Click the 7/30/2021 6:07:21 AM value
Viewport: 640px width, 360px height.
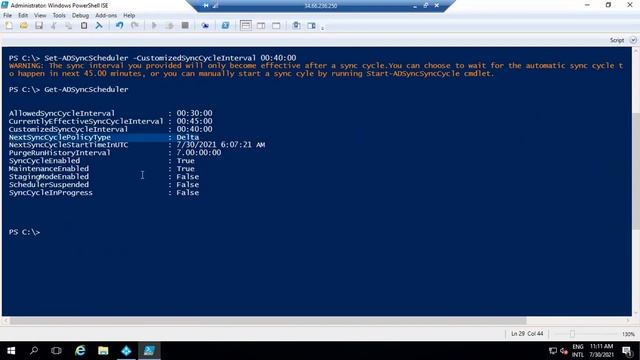[221, 145]
